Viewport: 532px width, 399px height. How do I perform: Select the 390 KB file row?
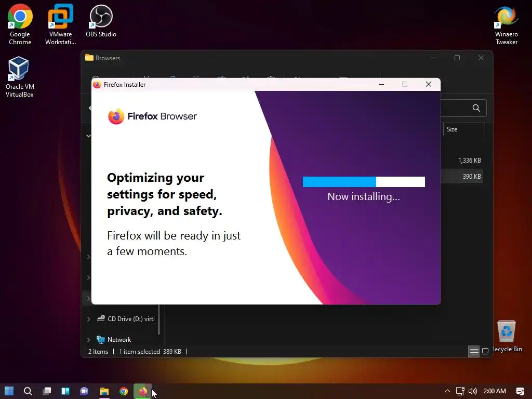[x=462, y=177]
